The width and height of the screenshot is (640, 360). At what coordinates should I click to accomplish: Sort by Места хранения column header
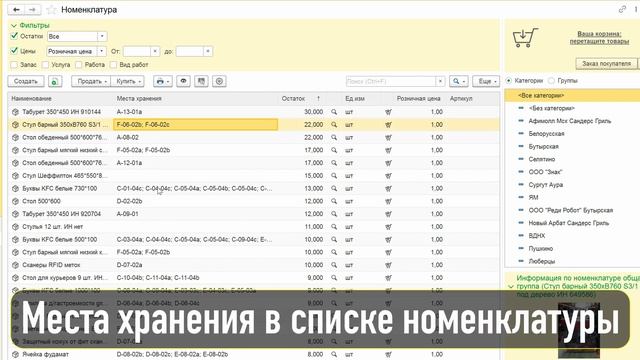(139, 99)
